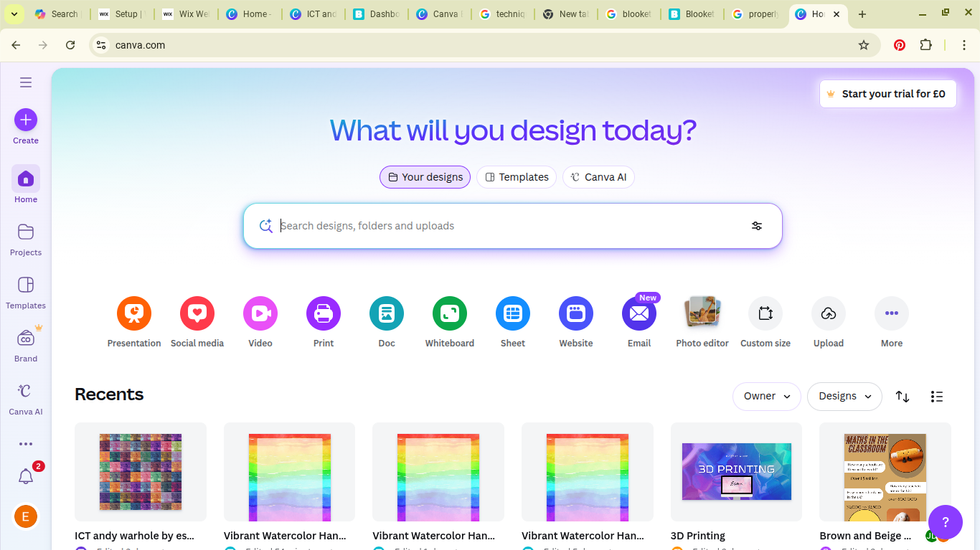Open notifications bell
980x550 pixels.
pyautogui.click(x=26, y=477)
